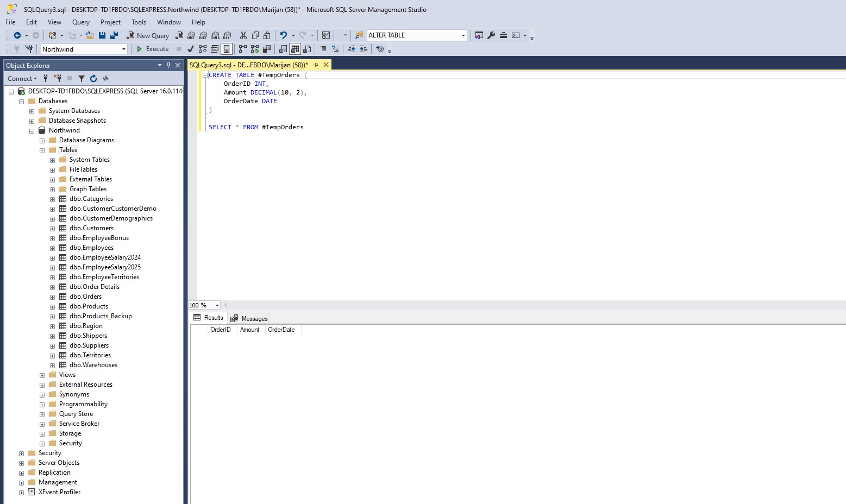Image resolution: width=846 pixels, height=504 pixels.
Task: Select dbo.Products_Backup in the tree
Action: (x=101, y=316)
